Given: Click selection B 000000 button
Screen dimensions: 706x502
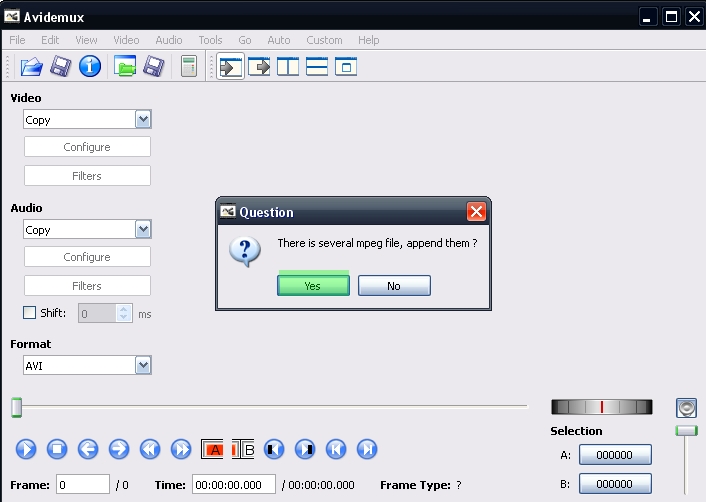Looking at the screenshot, I should (x=615, y=484).
